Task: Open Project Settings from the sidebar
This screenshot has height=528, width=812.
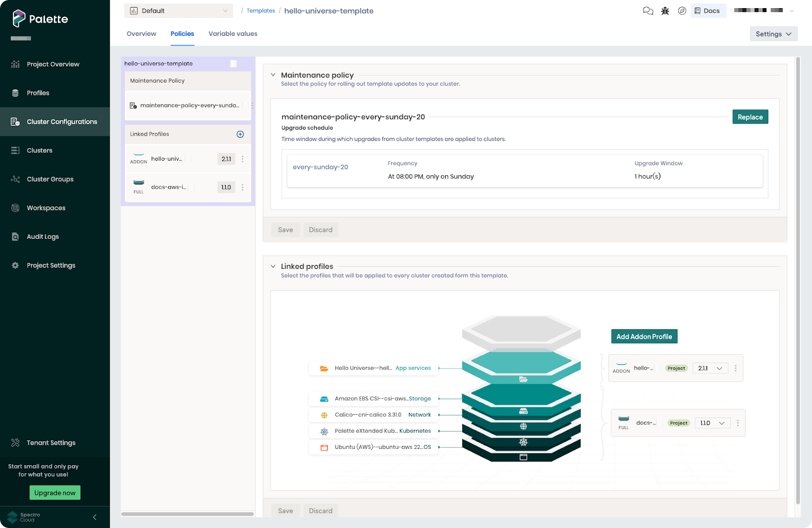Action: point(51,265)
